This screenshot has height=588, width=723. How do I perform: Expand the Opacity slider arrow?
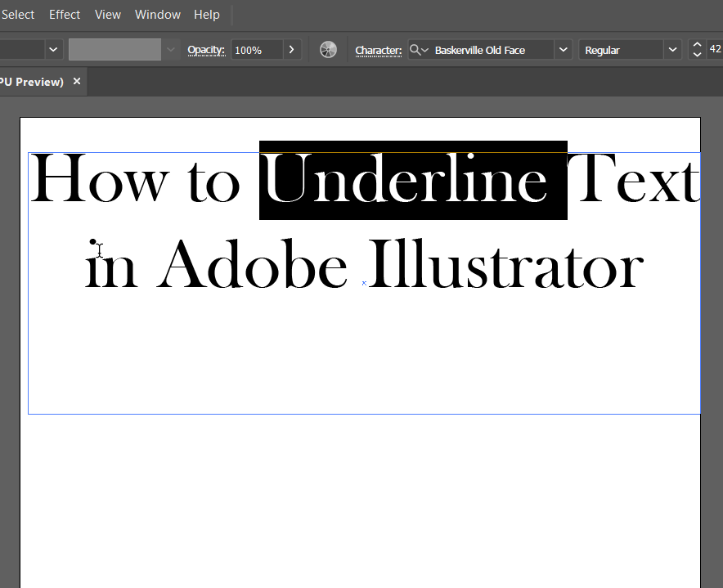point(291,49)
